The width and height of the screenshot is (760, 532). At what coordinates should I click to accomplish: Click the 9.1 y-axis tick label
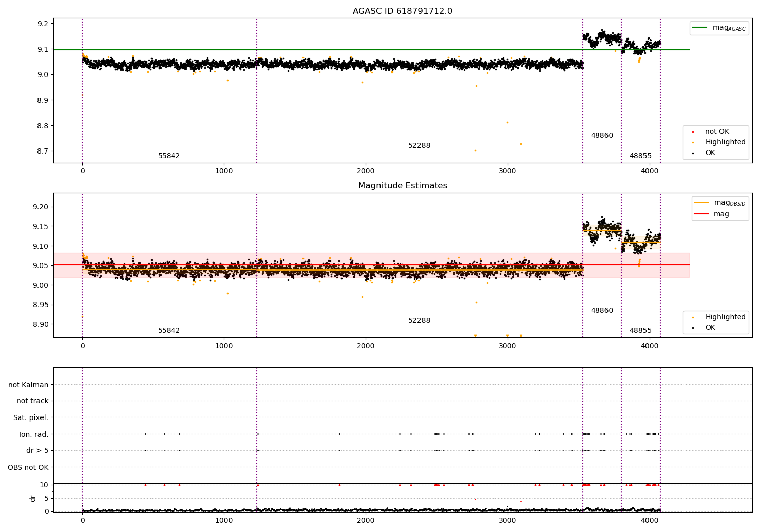(x=43, y=50)
